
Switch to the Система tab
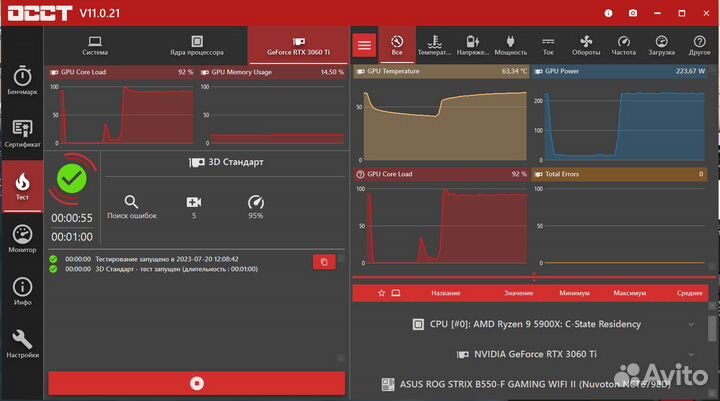click(x=95, y=46)
